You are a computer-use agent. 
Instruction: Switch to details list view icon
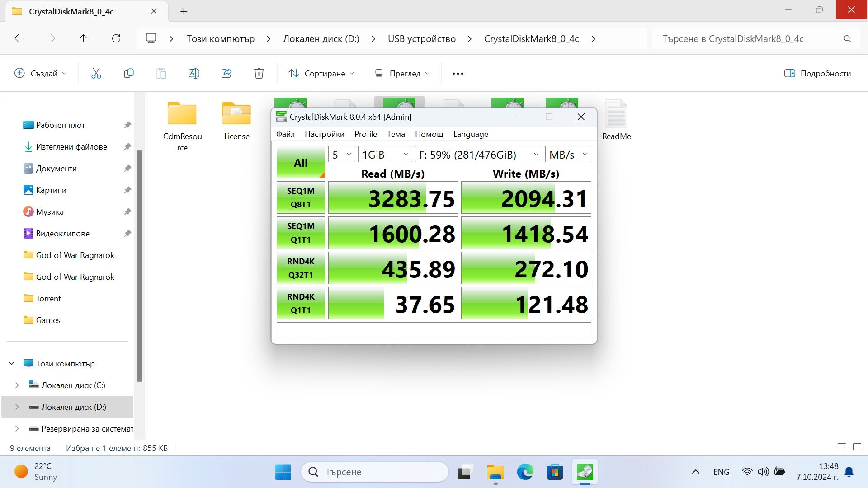tap(842, 447)
